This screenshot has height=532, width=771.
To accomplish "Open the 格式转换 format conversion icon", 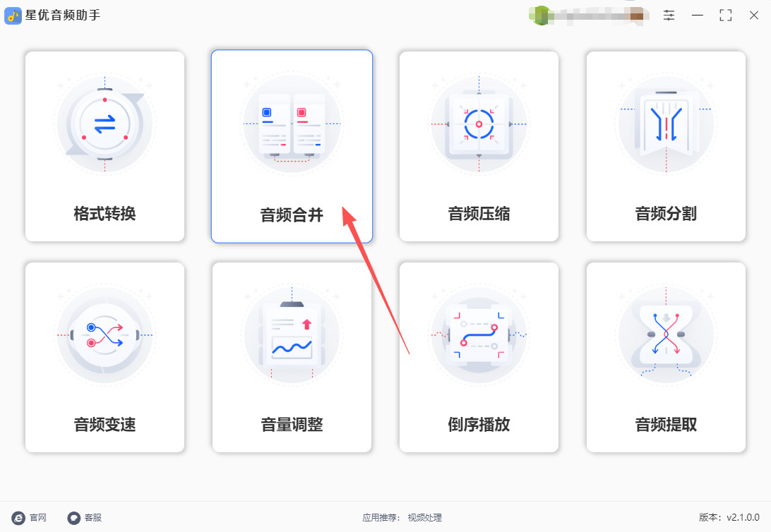I will pos(104,123).
